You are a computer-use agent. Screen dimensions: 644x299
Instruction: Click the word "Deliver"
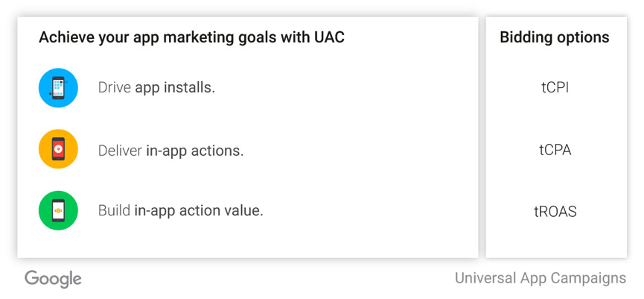[120, 151]
